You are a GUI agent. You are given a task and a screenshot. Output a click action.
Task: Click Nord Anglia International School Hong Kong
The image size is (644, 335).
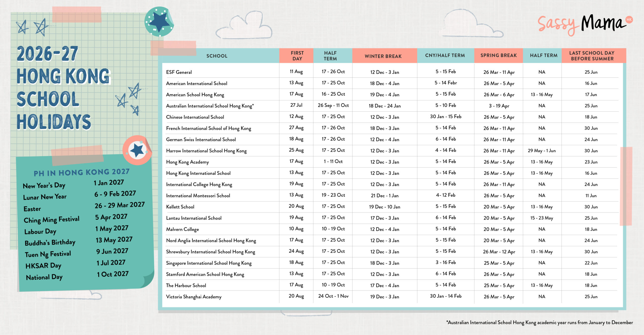pos(211,240)
